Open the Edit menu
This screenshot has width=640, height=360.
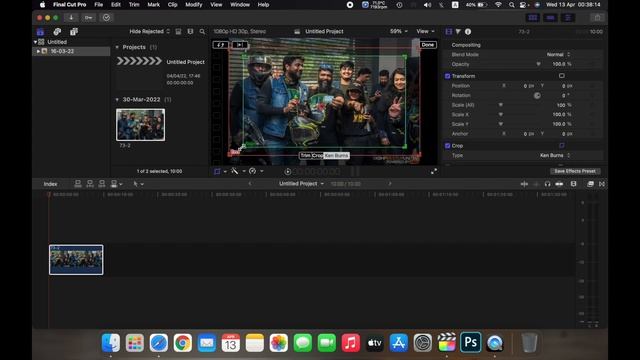coord(116,5)
